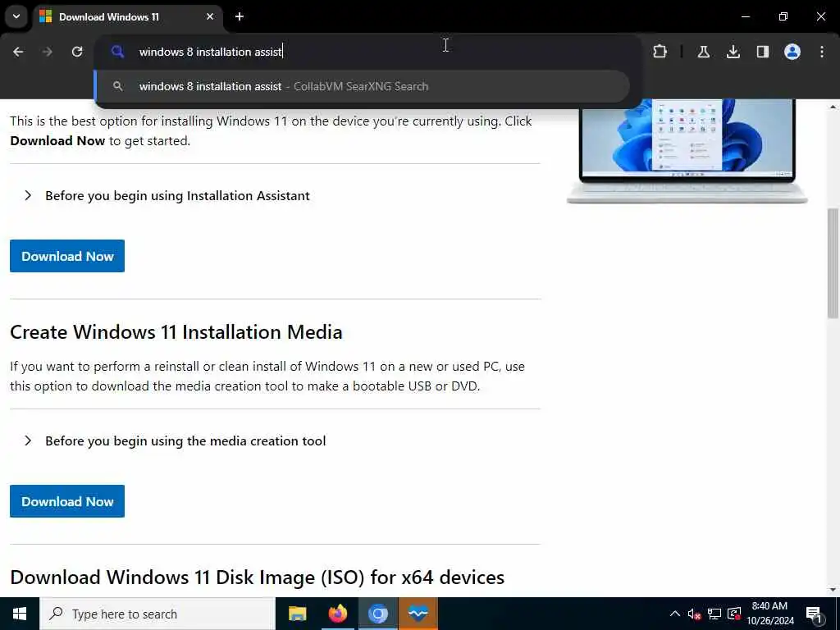Open the tab search dropdown arrow
The width and height of the screenshot is (840, 630).
[x=16, y=16]
